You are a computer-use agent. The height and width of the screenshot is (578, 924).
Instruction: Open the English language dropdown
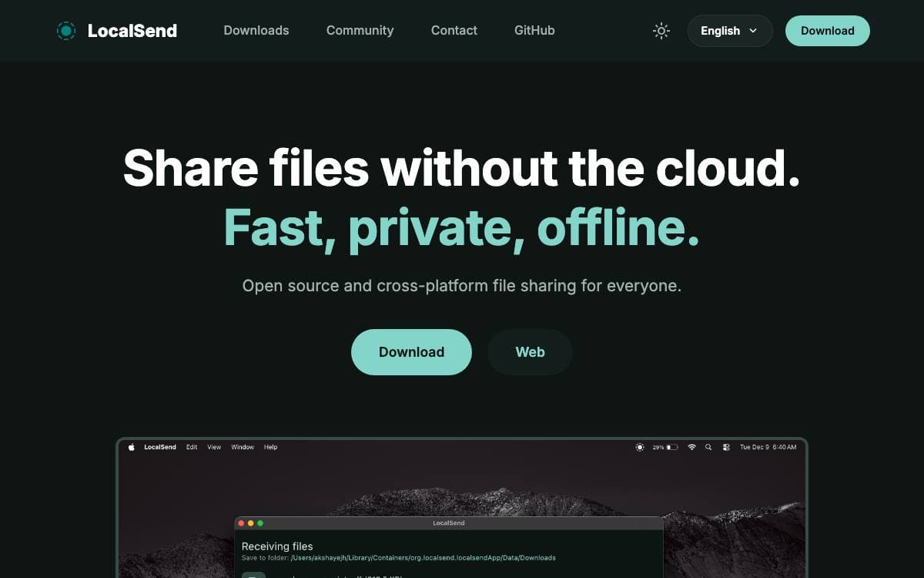coord(730,31)
